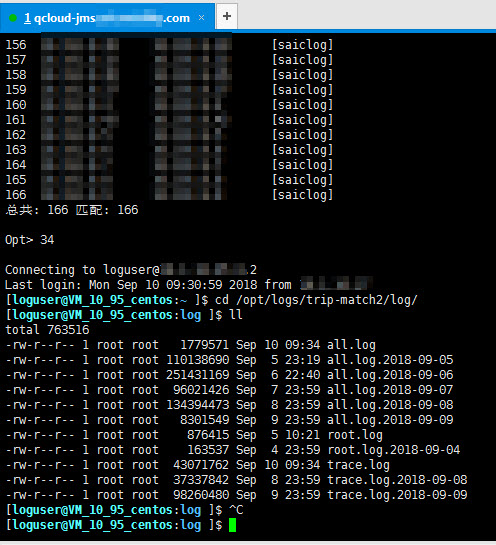Click all.log.2018-09-06 file name
The width and height of the screenshot is (496, 545).
[390, 375]
